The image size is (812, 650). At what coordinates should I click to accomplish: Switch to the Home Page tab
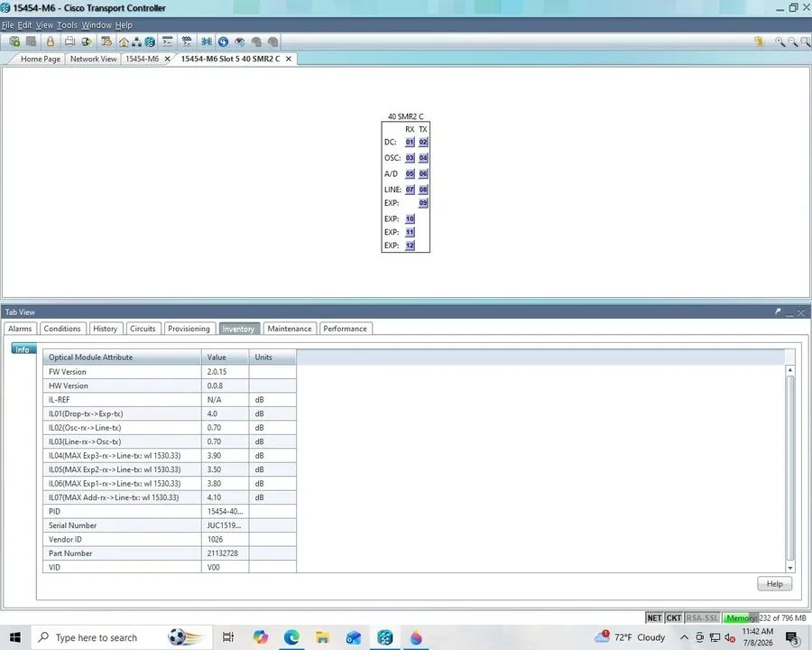[41, 59]
